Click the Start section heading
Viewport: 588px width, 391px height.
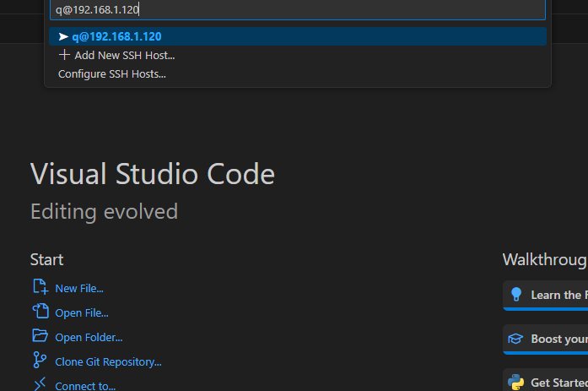[x=47, y=259]
